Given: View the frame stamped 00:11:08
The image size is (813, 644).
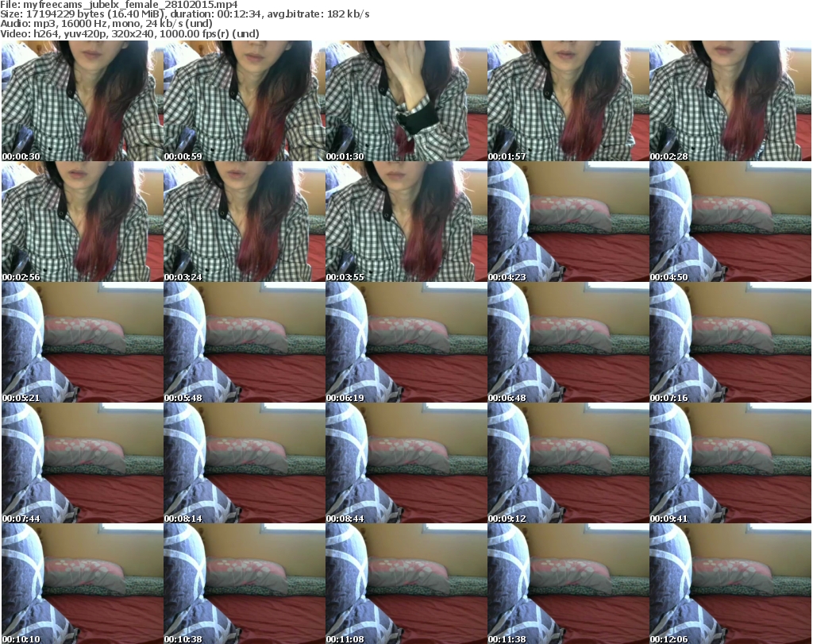Looking at the screenshot, I should pyautogui.click(x=406, y=584).
